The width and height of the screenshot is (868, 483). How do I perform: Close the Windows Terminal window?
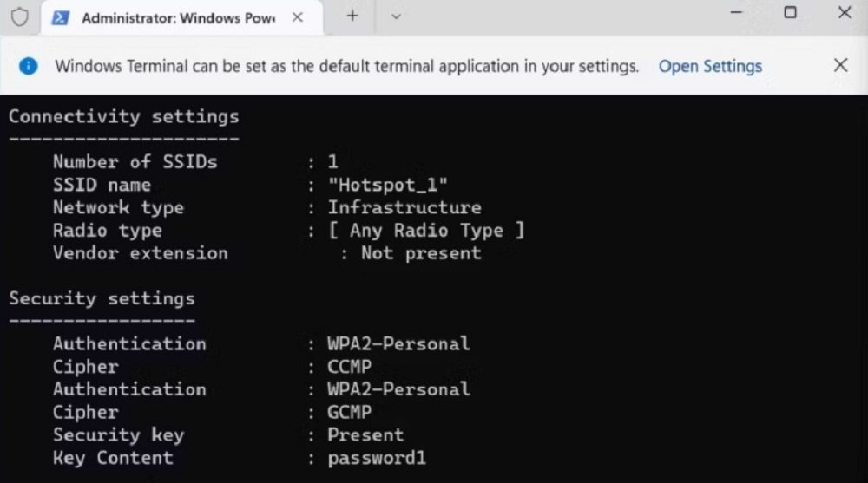(x=845, y=12)
